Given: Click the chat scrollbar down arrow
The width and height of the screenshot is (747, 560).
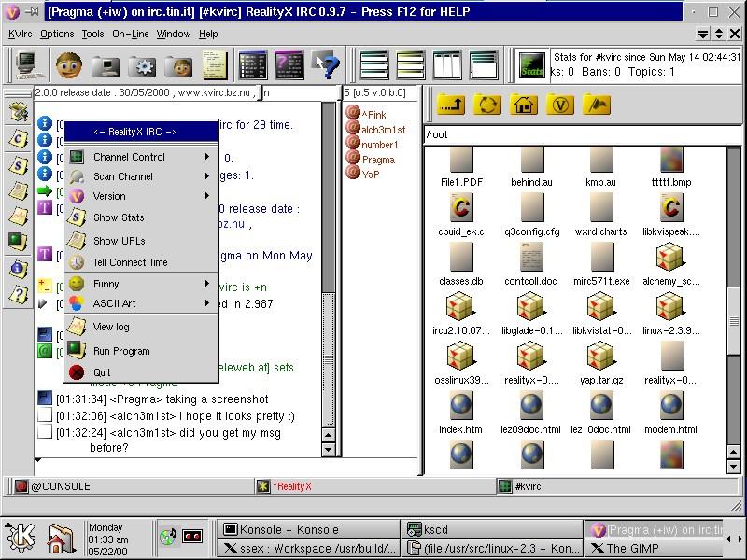Looking at the screenshot, I should [x=329, y=449].
